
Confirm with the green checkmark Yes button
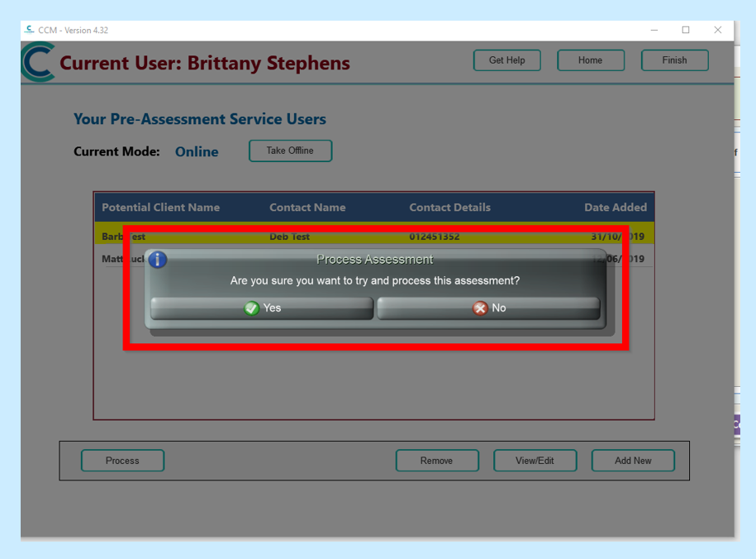point(262,308)
